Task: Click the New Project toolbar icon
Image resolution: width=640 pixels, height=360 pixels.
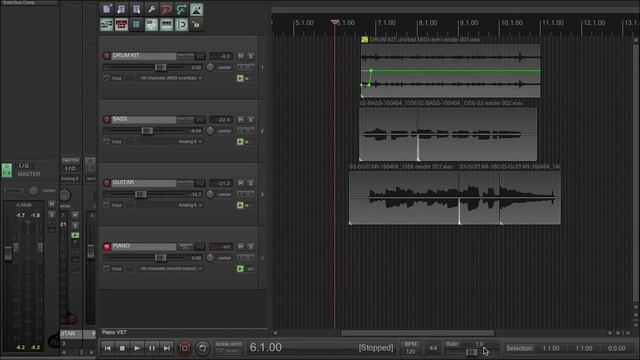Action: point(107,9)
